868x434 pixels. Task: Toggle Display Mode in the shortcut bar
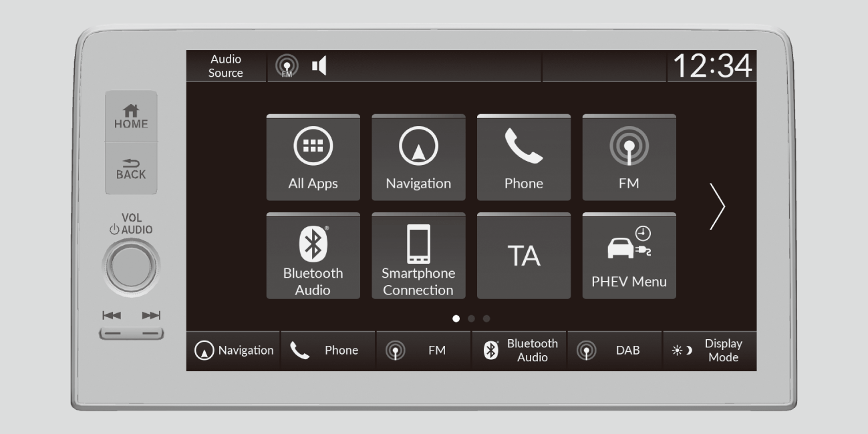click(709, 351)
